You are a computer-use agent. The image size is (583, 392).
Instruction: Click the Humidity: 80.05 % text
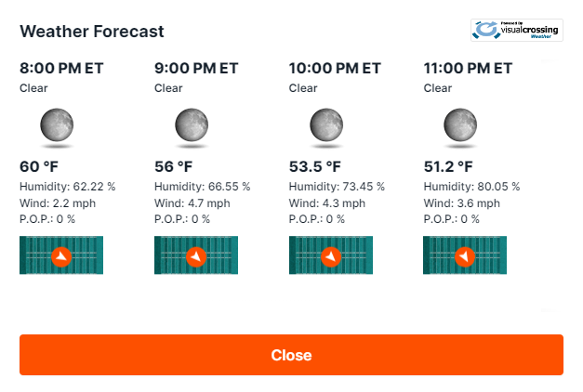tap(471, 186)
